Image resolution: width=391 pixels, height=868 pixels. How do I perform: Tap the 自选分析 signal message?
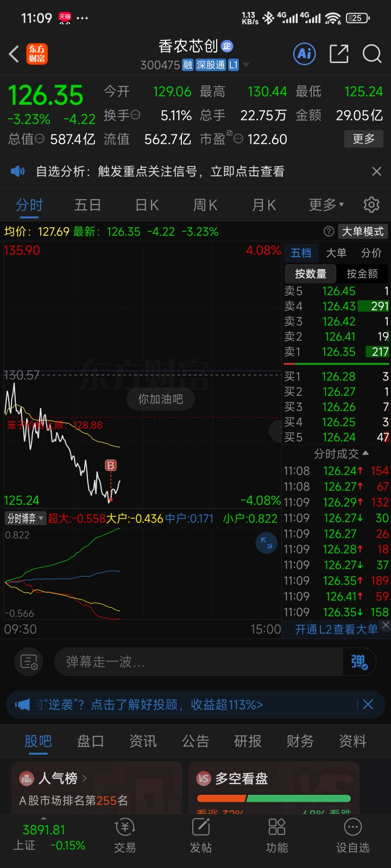[160, 171]
